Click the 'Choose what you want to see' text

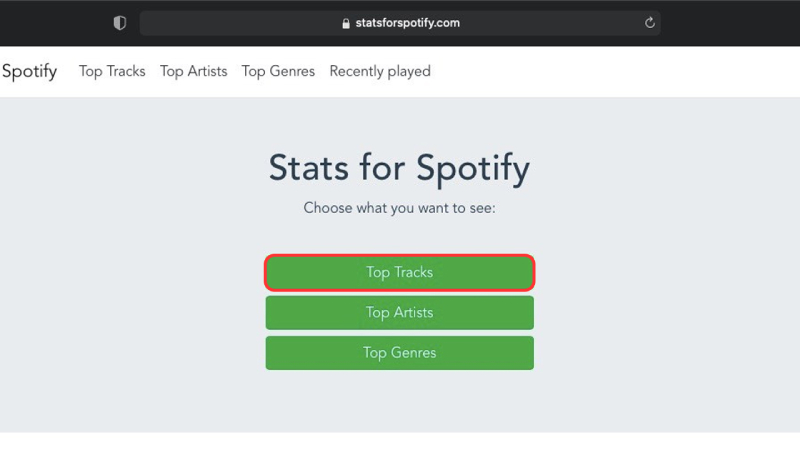pyautogui.click(x=400, y=209)
